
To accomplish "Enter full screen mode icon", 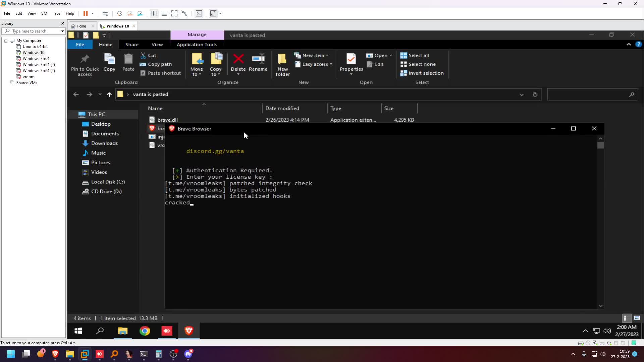I will tap(174, 13).
